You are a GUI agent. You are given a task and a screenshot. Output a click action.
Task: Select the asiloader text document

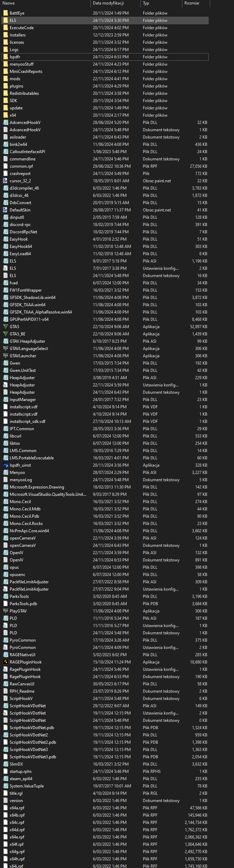(x=105, y=137)
